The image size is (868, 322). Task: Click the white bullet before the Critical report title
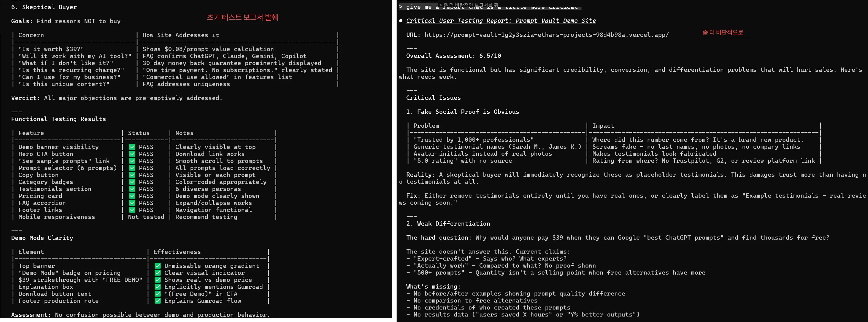pos(401,21)
